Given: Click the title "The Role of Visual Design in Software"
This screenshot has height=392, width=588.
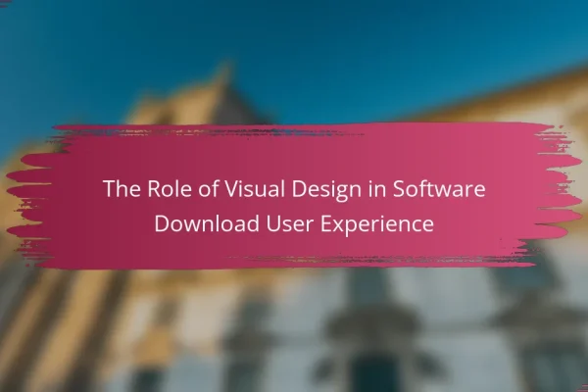Looking at the screenshot, I should point(294,189).
